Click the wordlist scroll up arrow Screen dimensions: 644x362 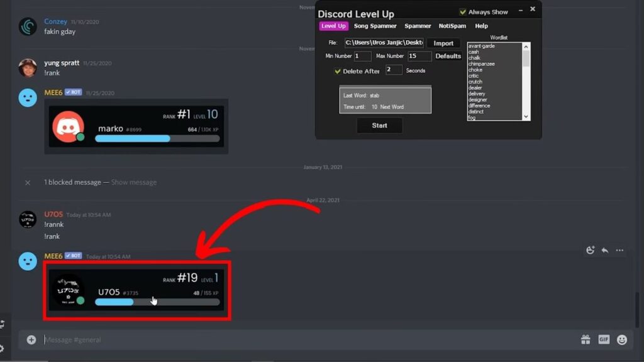(x=526, y=47)
